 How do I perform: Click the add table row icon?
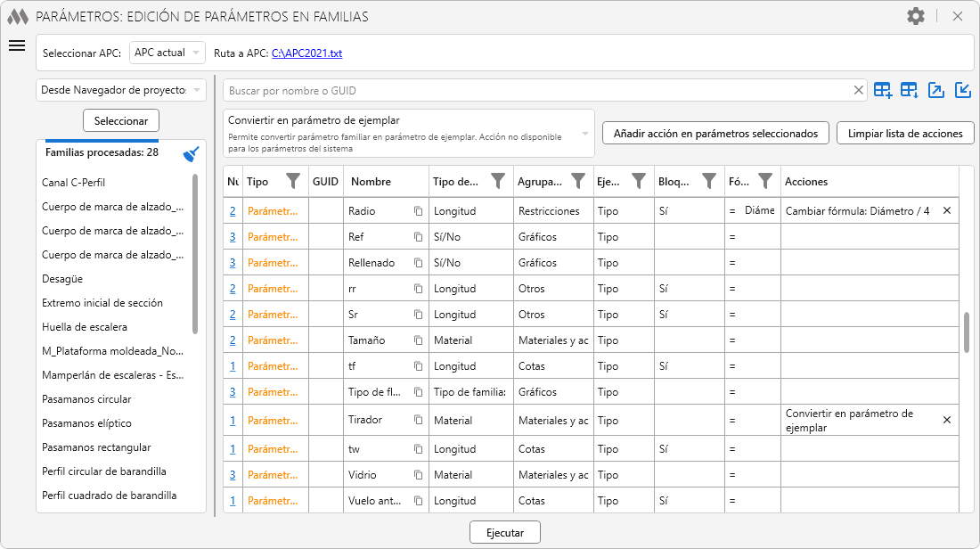click(883, 90)
